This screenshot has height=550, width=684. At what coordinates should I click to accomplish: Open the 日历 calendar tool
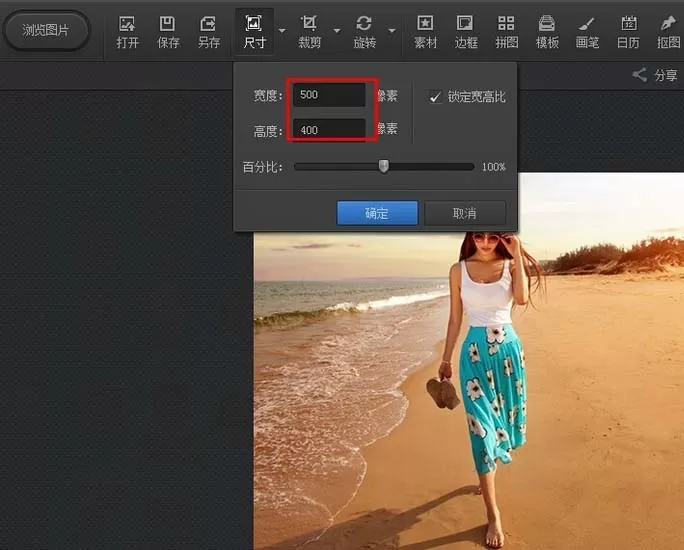(628, 32)
